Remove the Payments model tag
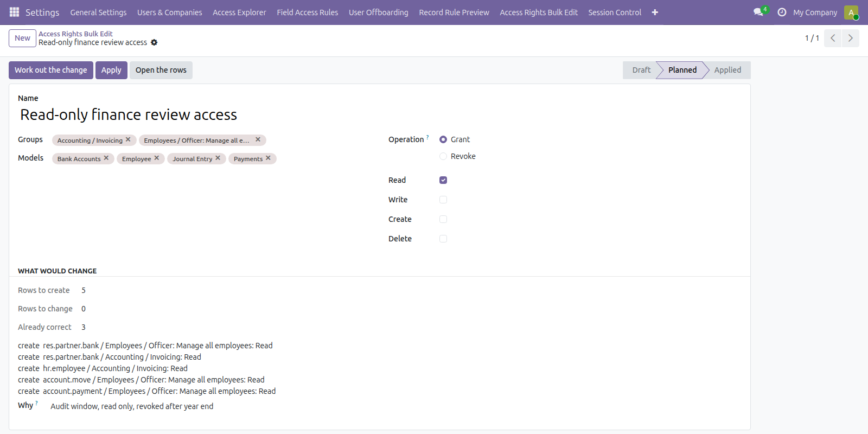 [x=268, y=158]
